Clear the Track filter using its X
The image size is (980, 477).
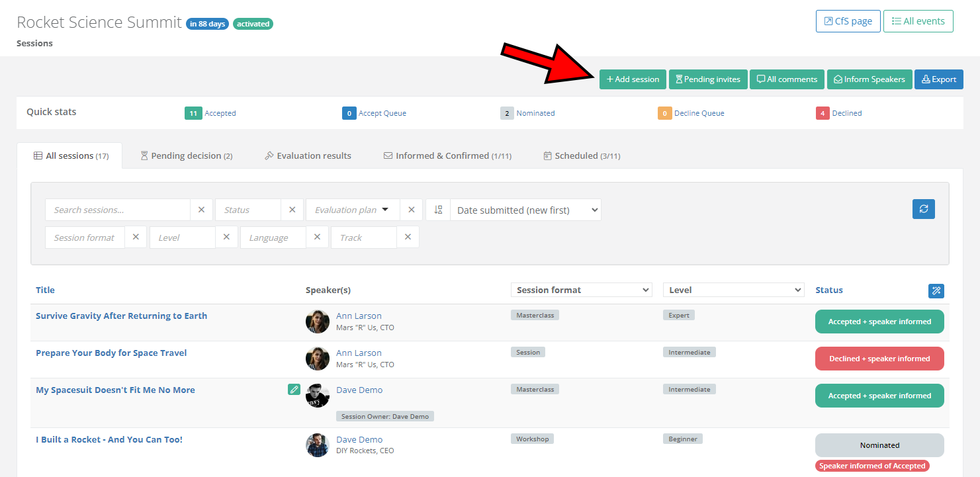click(408, 238)
